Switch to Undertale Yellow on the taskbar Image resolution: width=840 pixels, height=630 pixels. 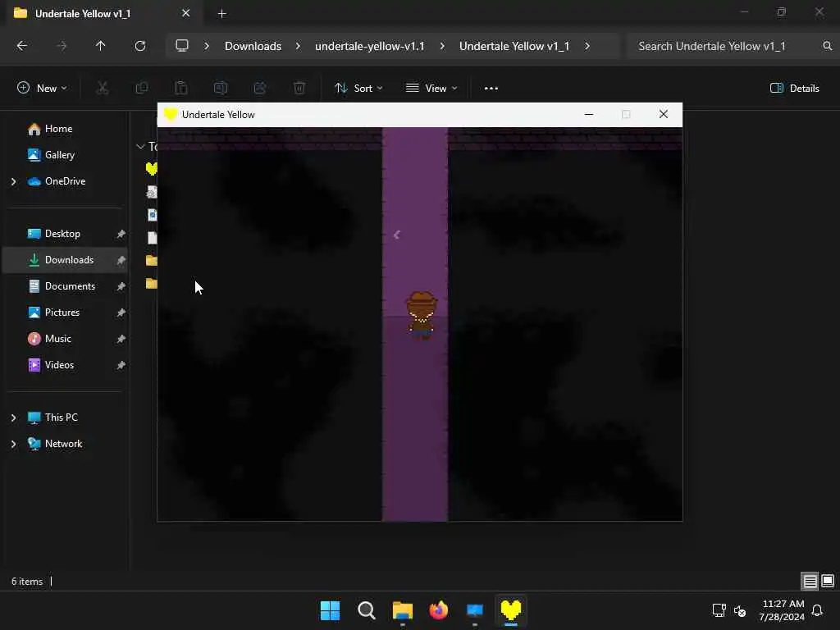(510, 610)
